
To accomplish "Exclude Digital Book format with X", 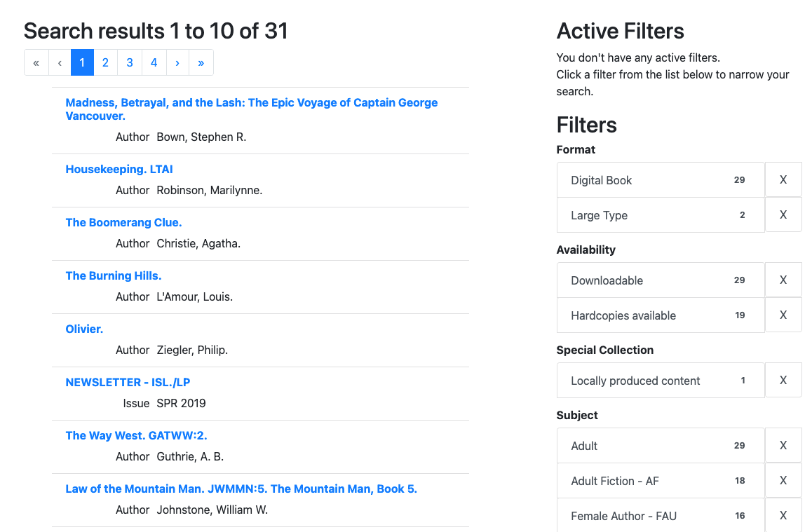I will coord(783,180).
